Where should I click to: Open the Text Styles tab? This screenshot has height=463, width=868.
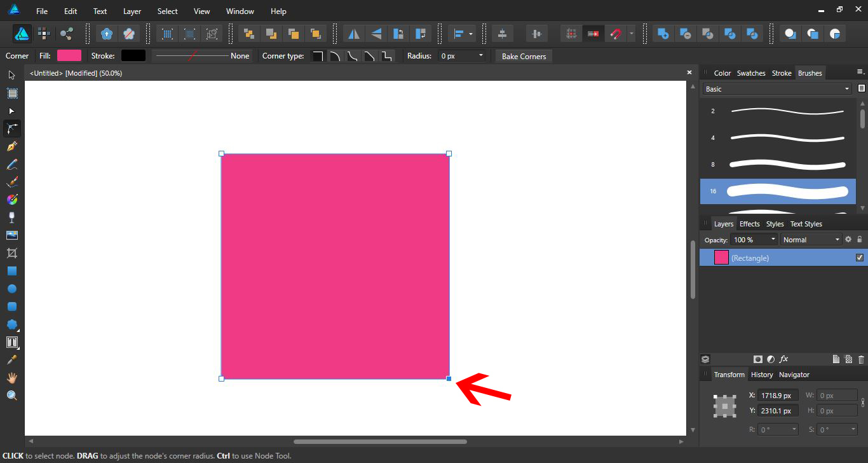point(806,224)
